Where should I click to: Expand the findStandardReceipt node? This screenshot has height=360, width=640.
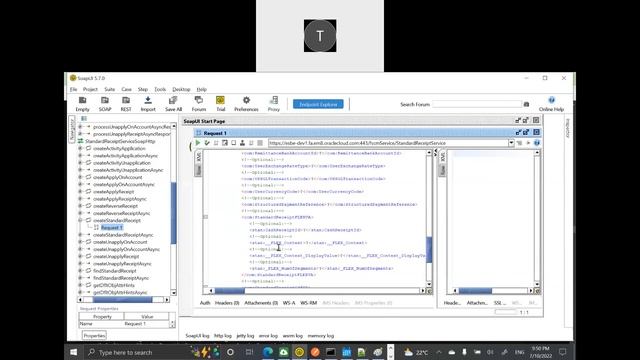80,271
